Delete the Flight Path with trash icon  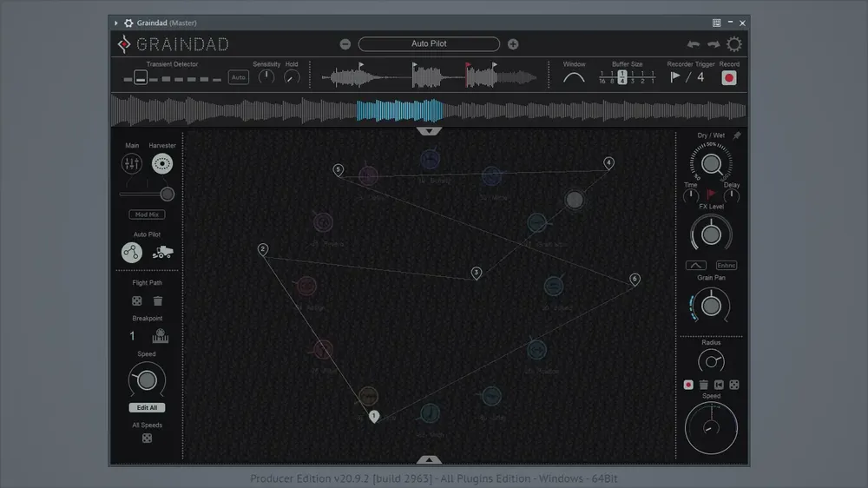[x=158, y=300]
